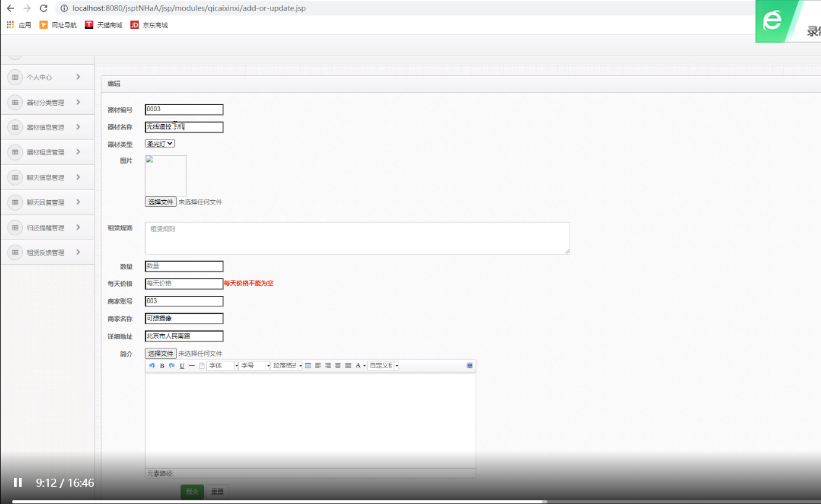
Task: Open the 应用 apps bookmark
Action: 19,25
